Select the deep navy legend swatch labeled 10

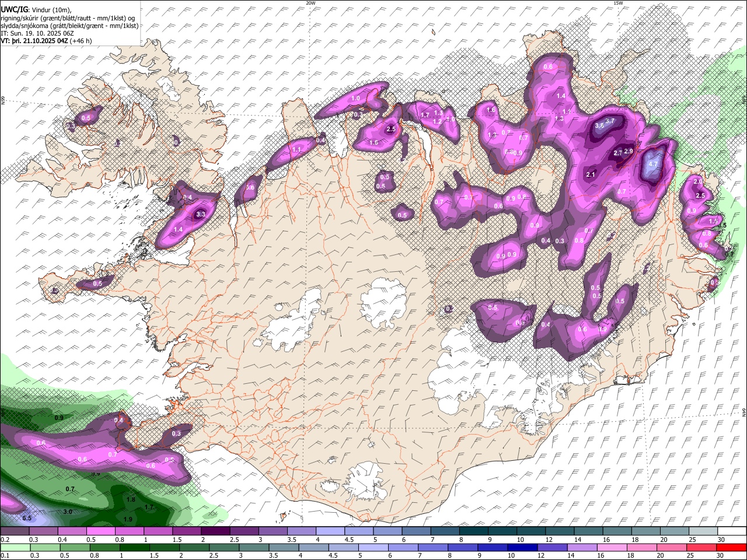(x=522, y=548)
